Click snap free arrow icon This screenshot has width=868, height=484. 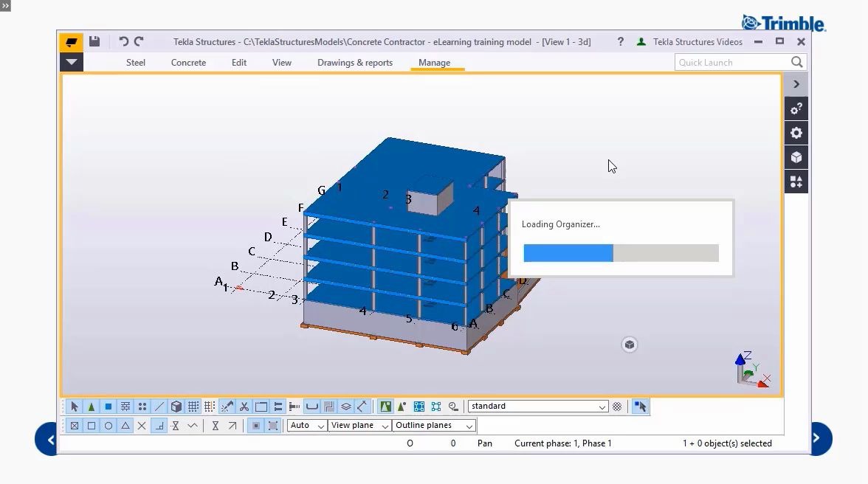pos(232,426)
